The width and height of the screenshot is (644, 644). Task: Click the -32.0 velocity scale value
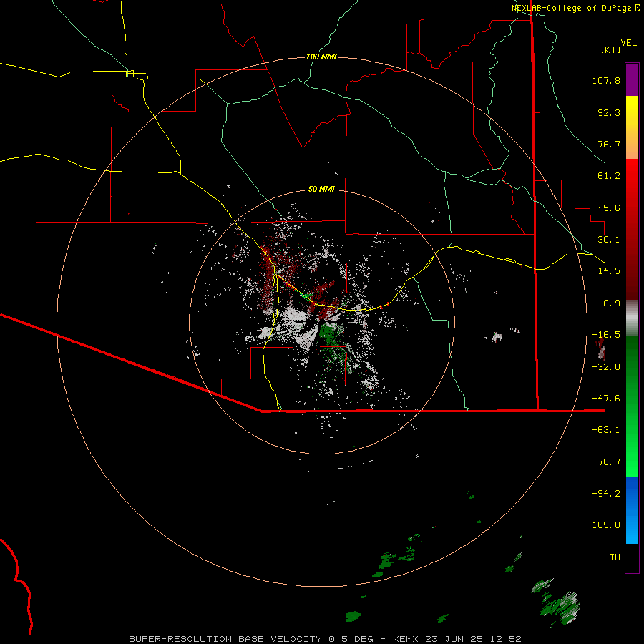click(x=606, y=367)
